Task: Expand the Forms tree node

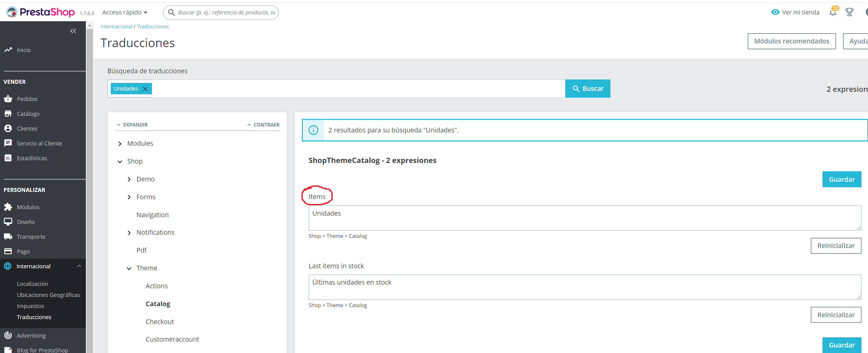Action: click(129, 197)
